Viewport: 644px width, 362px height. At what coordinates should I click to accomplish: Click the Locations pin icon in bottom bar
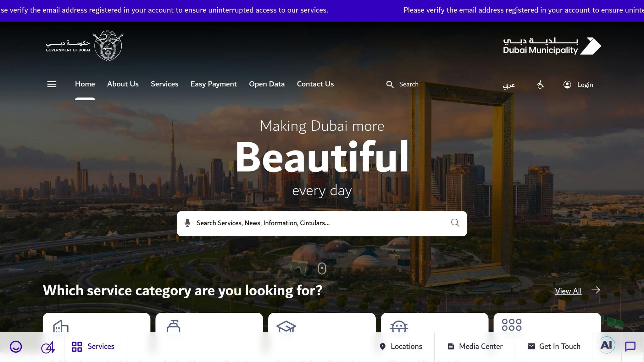point(383,346)
